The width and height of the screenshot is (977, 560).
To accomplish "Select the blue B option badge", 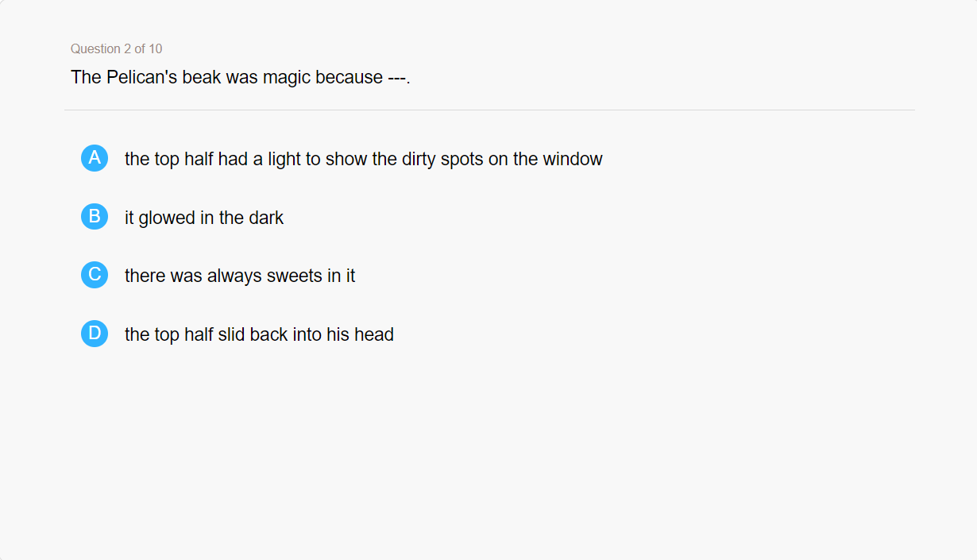I will 95,217.
